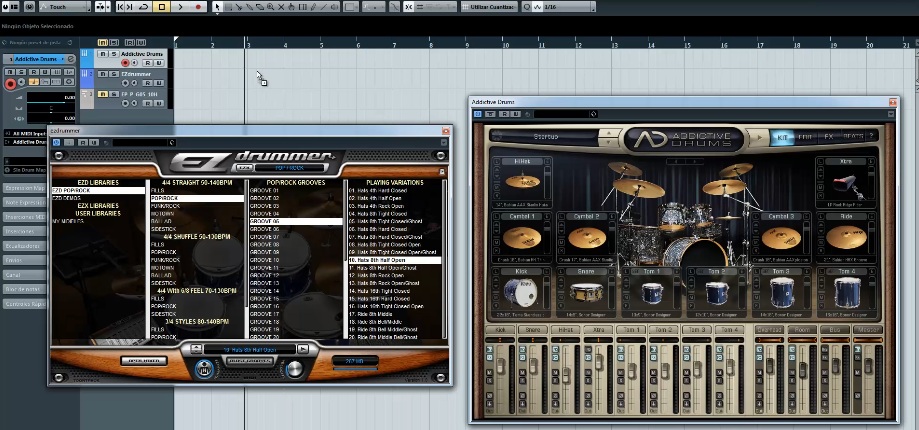Click the transport Stop button in toolbar
The height and width of the screenshot is (430, 919).
coord(162,7)
